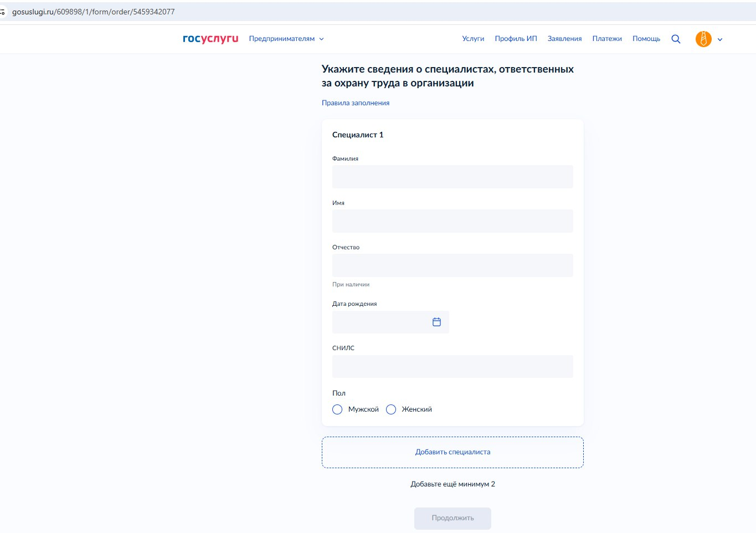Focus the Фамилия input field
756x533 pixels.
click(x=452, y=177)
